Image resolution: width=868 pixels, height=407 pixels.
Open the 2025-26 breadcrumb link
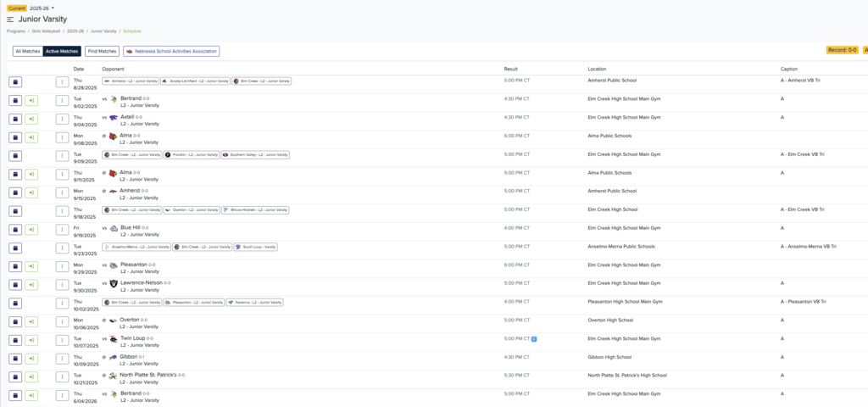pyautogui.click(x=75, y=31)
